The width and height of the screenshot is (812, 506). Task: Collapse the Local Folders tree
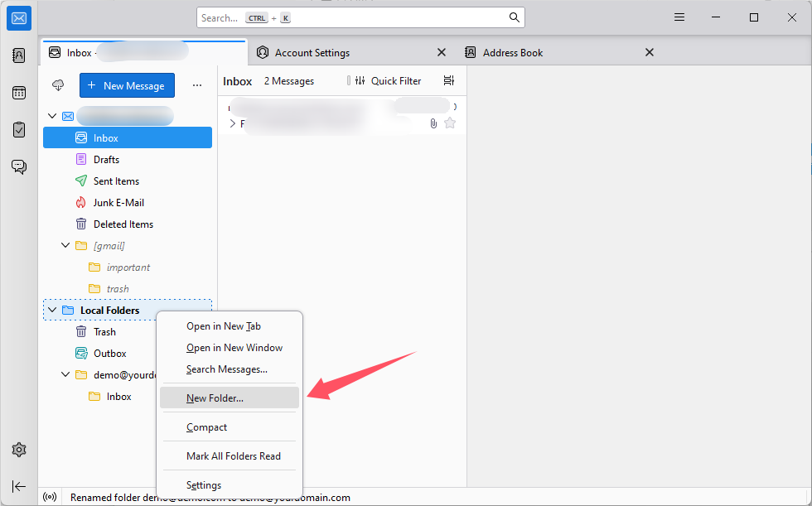pyautogui.click(x=53, y=311)
